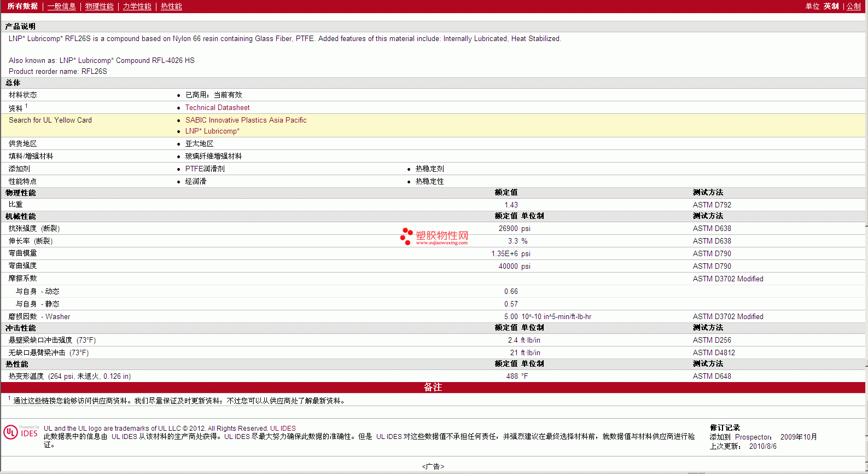Click the UL IDES logo
The width and height of the screenshot is (868, 474).
(x=21, y=432)
